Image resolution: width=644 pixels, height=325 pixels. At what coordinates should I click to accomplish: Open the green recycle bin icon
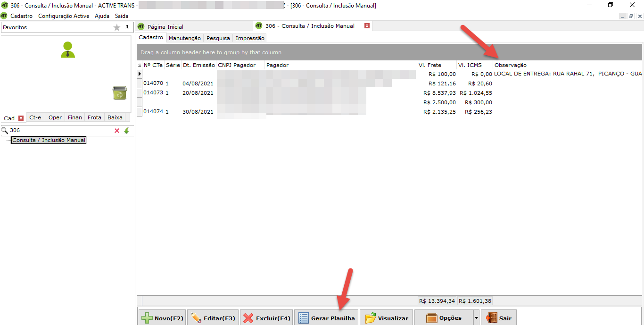pos(120,92)
